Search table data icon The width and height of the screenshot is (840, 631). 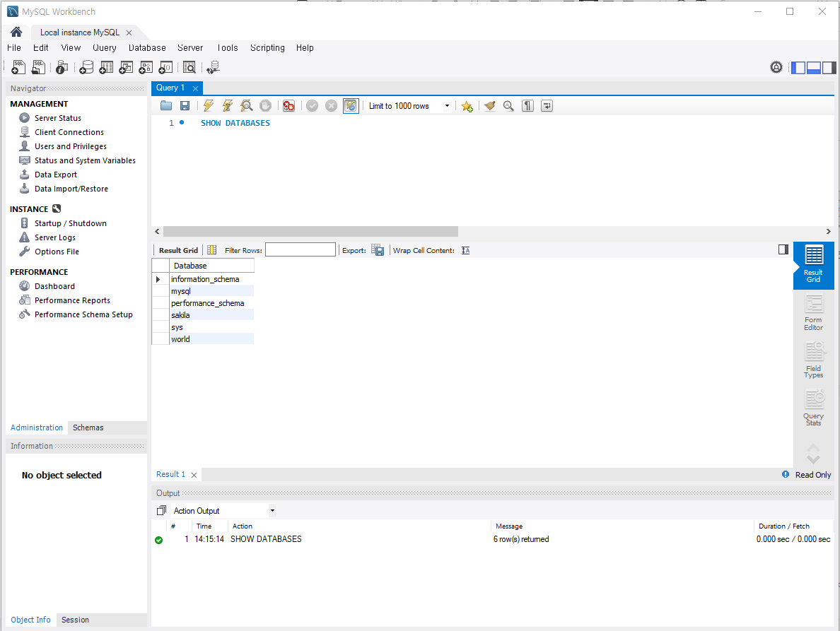click(189, 67)
